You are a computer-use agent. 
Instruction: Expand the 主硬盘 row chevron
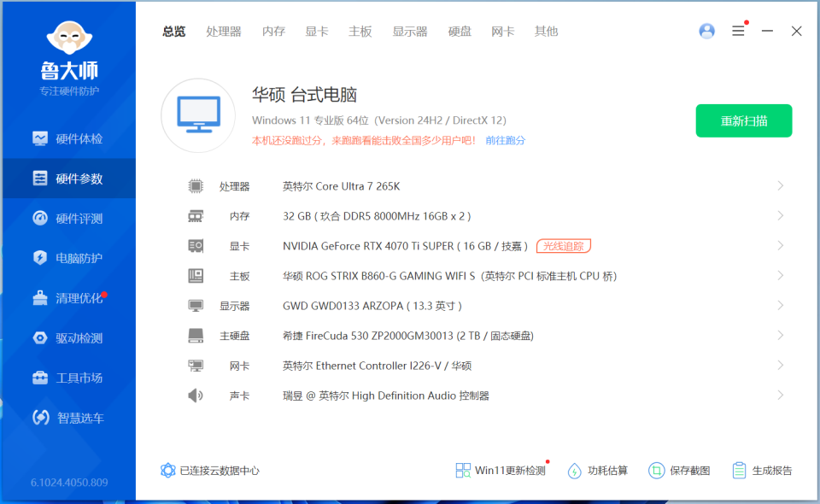[780, 336]
